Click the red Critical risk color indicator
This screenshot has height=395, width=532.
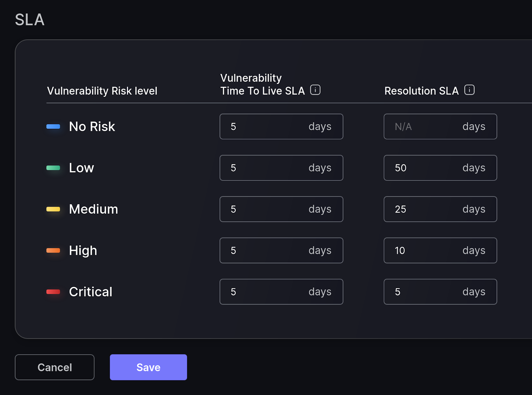click(53, 292)
